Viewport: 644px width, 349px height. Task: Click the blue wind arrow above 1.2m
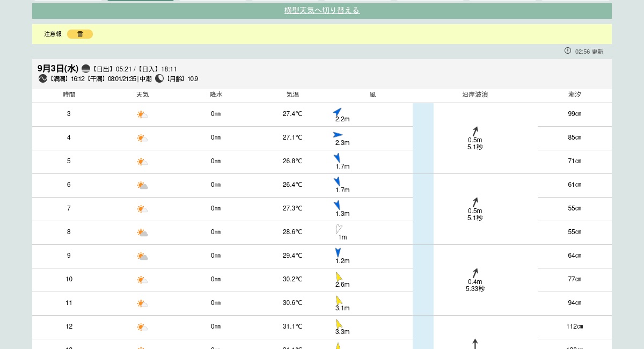click(x=338, y=252)
